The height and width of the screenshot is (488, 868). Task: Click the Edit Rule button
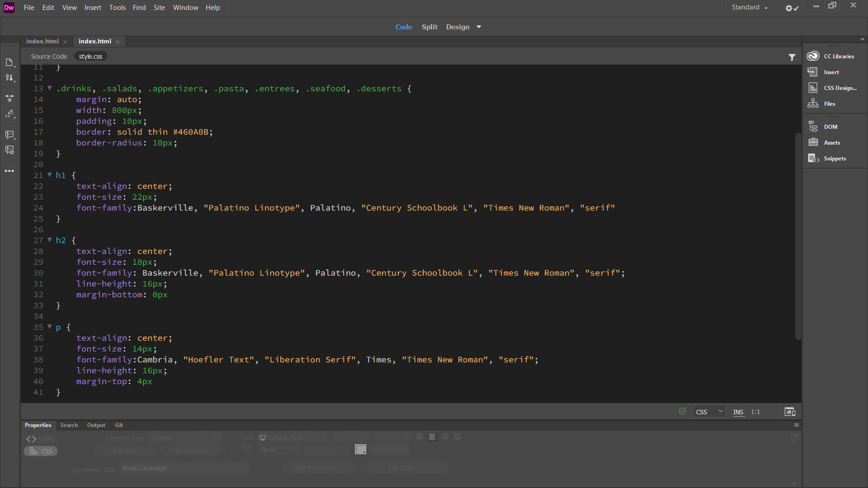pos(126,451)
